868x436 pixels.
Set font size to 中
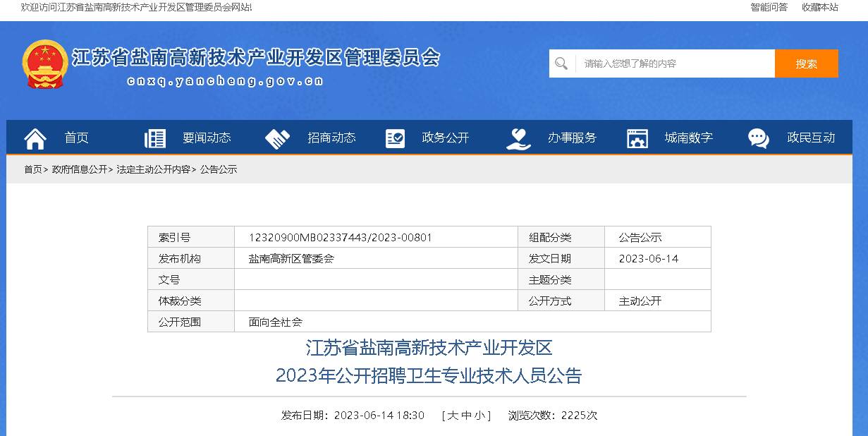point(466,416)
